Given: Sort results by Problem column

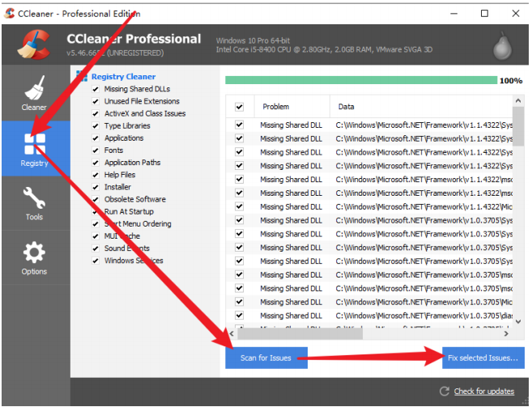Looking at the screenshot, I should pos(292,107).
